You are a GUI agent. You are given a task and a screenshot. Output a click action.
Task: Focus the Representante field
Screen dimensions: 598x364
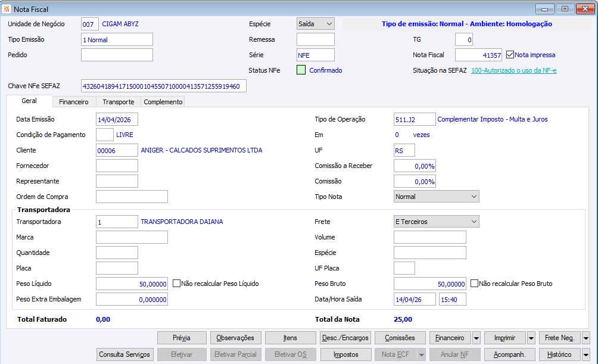pos(117,181)
